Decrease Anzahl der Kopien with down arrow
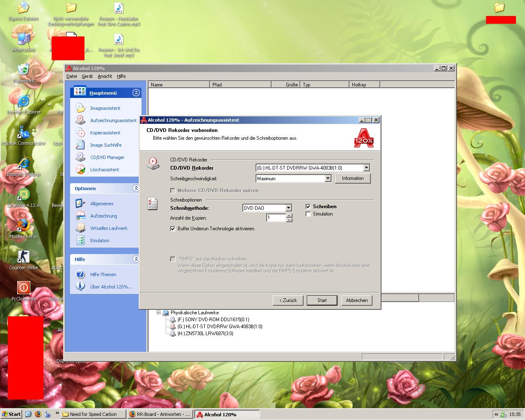Viewport: 525px width, 420px height. pos(289,220)
